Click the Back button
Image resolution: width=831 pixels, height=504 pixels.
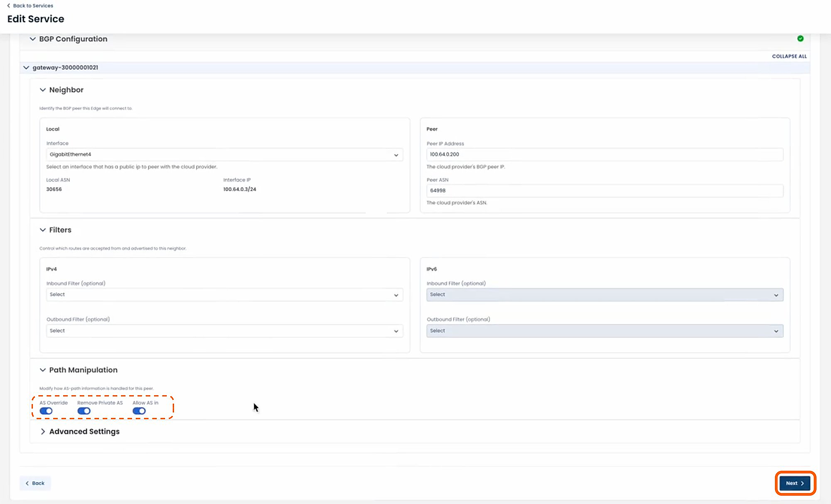[x=35, y=483]
